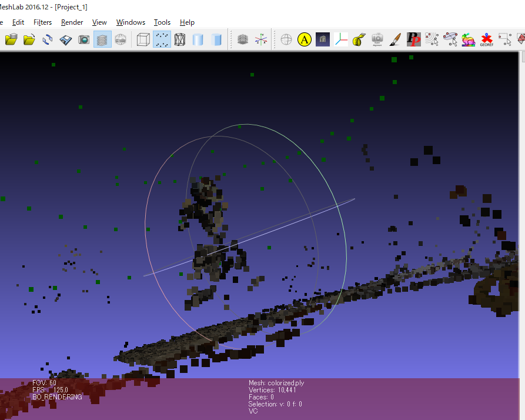525x420 pixels.
Task: Click the 'Mesh: colorized.ply' text
Action: click(276, 383)
